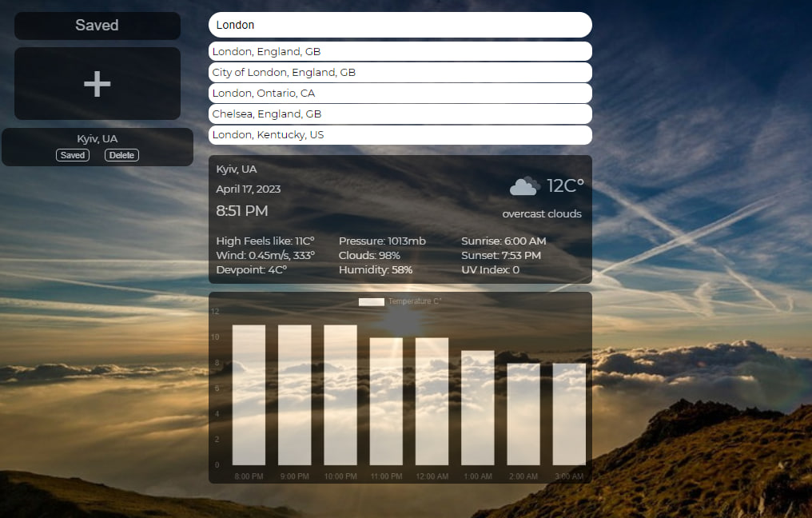The image size is (812, 518).
Task: Click the plus icon to add city
Action: point(98,84)
